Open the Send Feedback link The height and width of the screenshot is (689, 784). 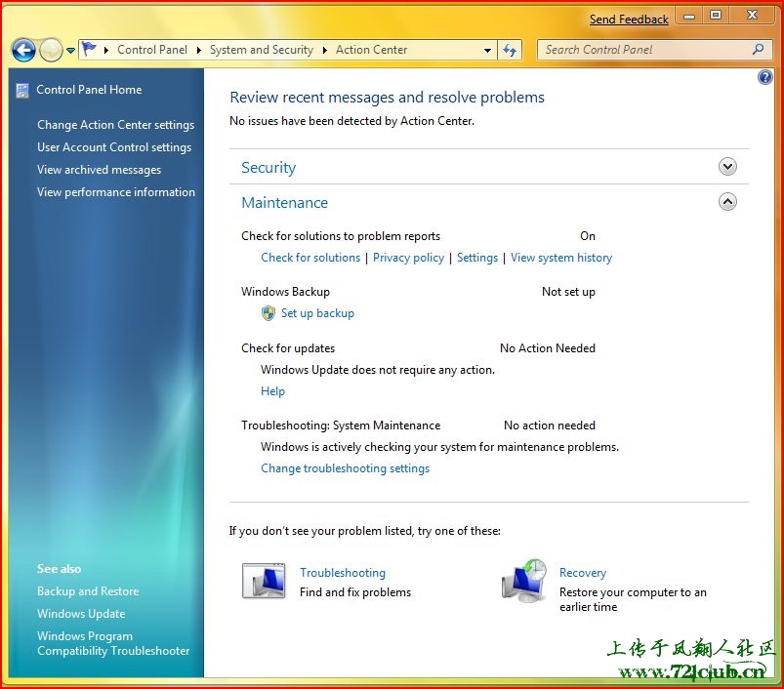[629, 20]
